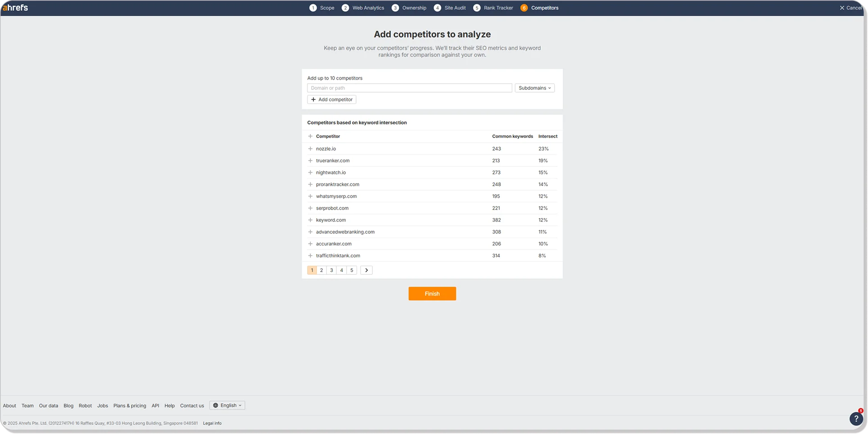
Task: Add keyword.com with its plus icon
Action: coord(310,220)
